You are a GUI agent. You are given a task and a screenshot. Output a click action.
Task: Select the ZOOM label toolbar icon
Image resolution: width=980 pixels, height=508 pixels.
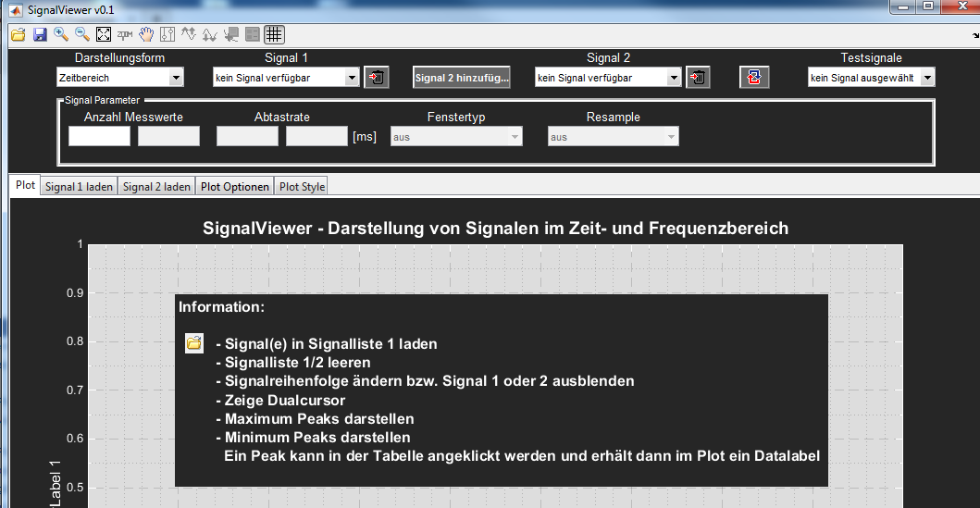click(125, 34)
